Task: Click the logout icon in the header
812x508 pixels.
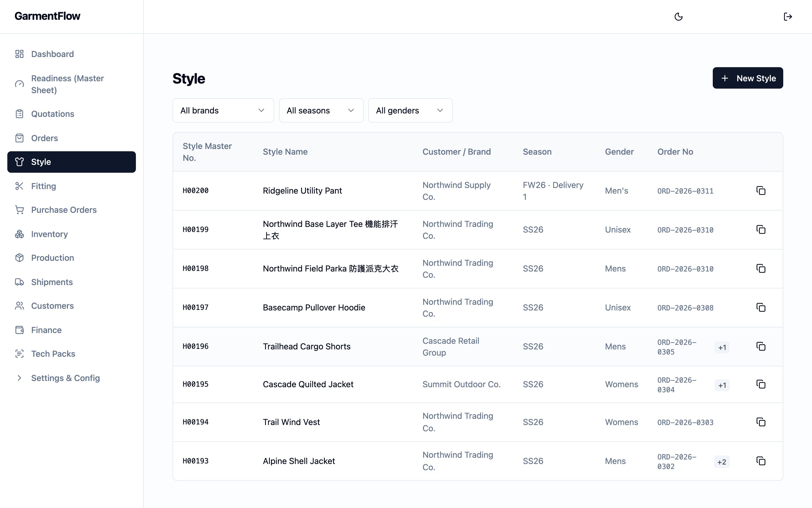Action: (x=787, y=16)
